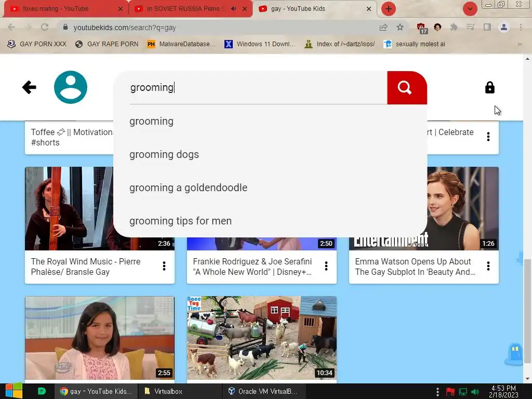Open 'The Royal Wind Music - Pierre' title
532x399 pixels.
point(86,267)
